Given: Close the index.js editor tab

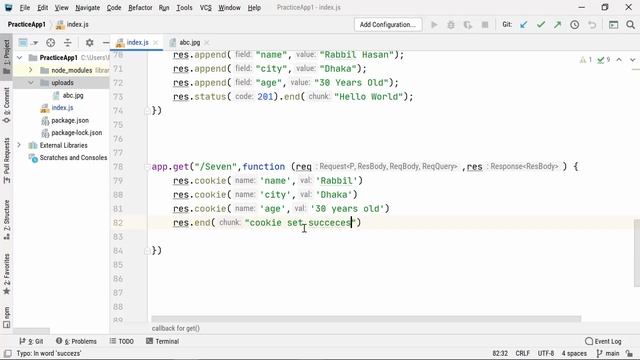Looking at the screenshot, I should pos(156,42).
